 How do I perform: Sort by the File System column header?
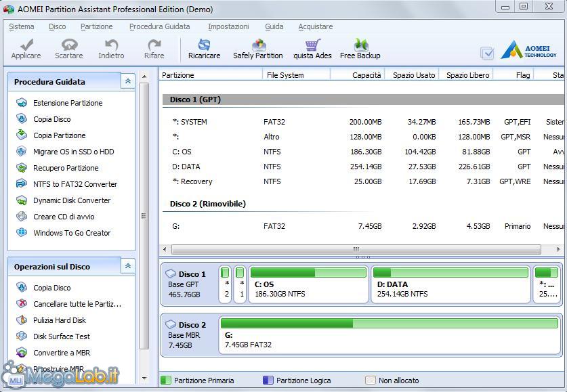pyautogui.click(x=296, y=74)
